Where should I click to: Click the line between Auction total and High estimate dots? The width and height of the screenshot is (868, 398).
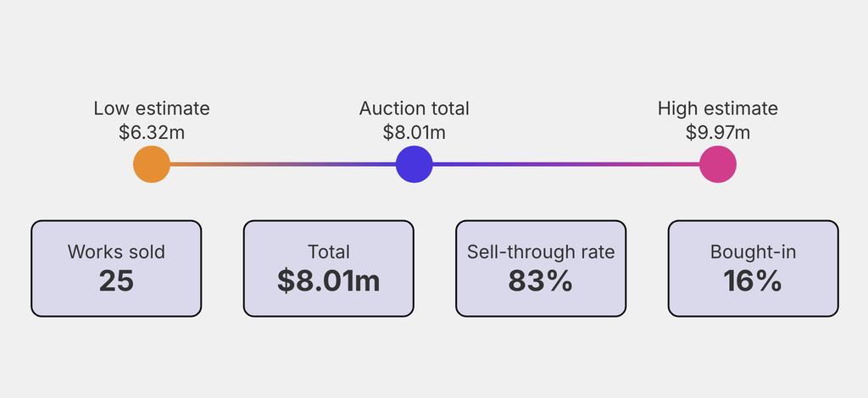(x=566, y=164)
